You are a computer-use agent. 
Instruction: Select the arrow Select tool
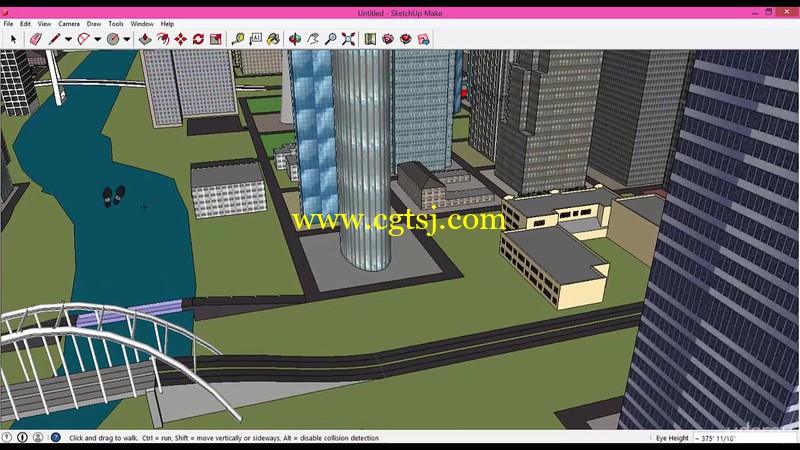coord(13,39)
